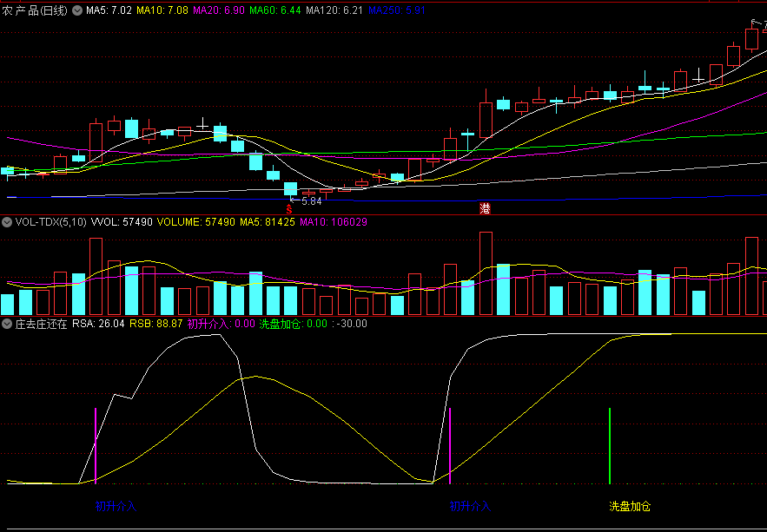The width and height of the screenshot is (767, 532).
Task: Click the -30.00 value in indicator header
Action: 351,324
